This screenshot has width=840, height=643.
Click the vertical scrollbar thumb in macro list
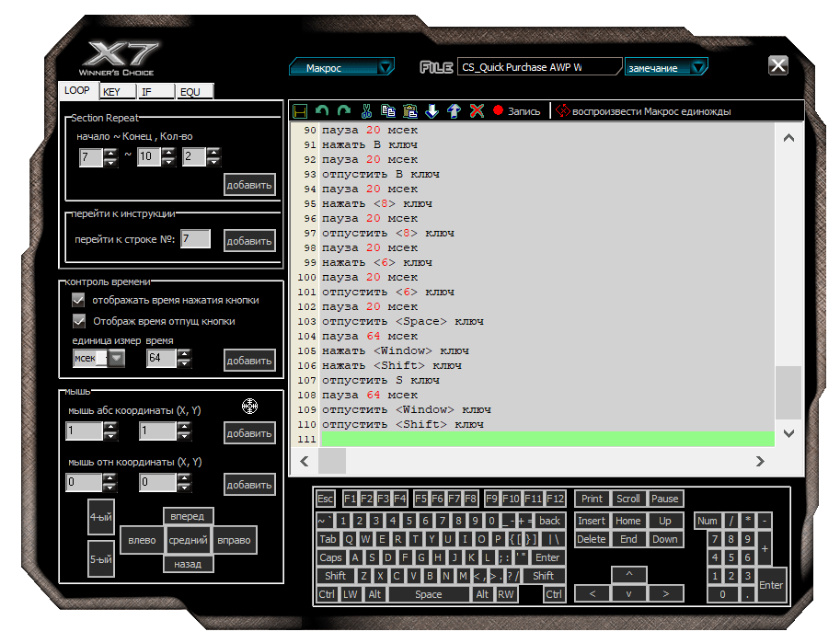788,393
